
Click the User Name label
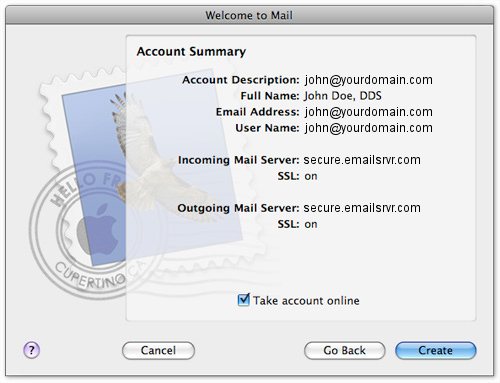(x=267, y=128)
